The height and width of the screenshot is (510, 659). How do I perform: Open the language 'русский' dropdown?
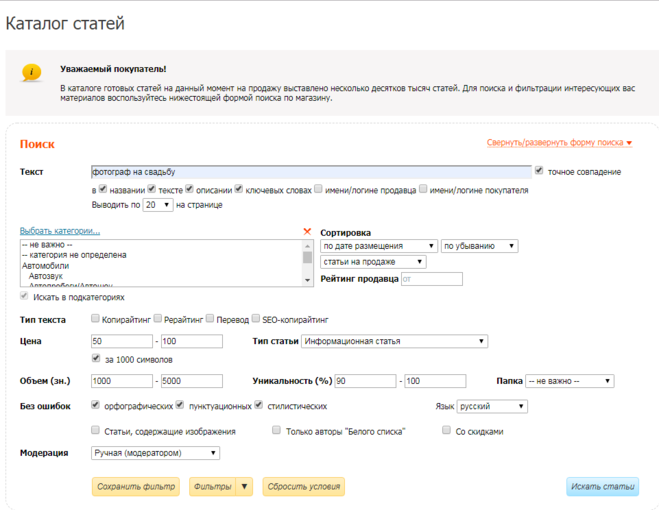tap(493, 407)
